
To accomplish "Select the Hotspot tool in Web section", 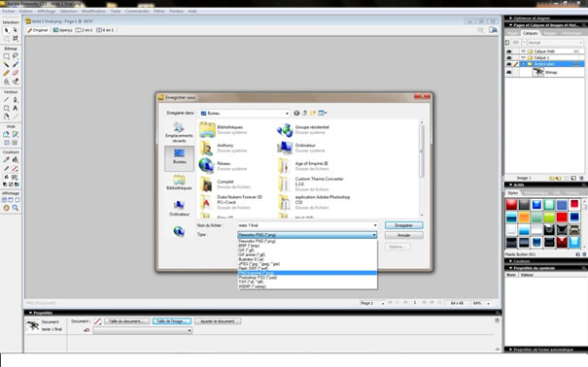I will [x=7, y=134].
